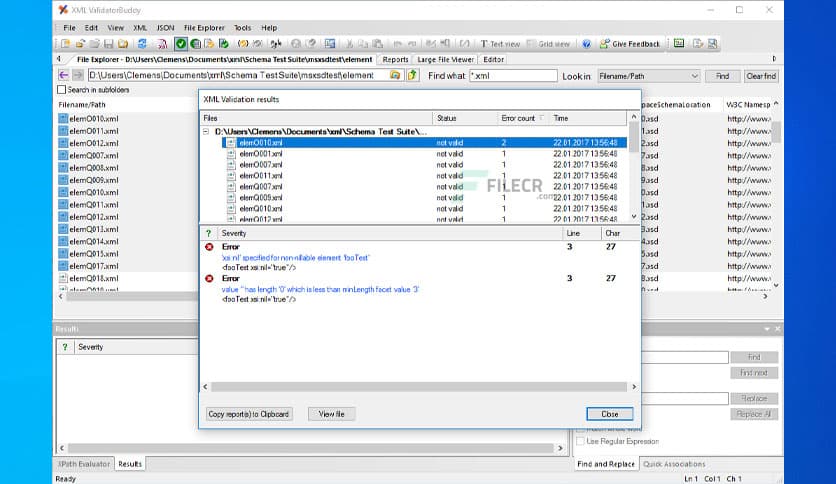Open the Results panel dropdown arrow
The image size is (836, 484).
point(767,329)
